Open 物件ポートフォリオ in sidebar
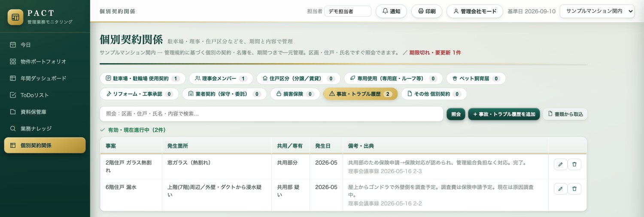 45,61
